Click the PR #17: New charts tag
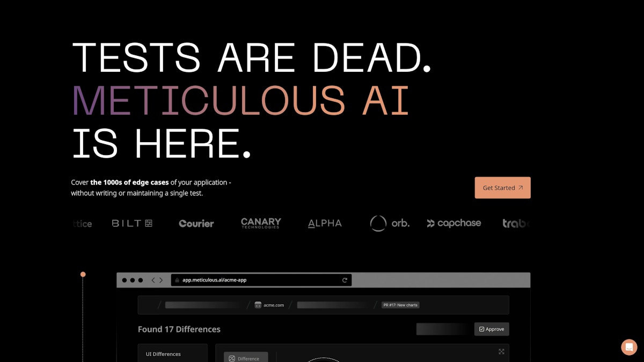Image resolution: width=644 pixels, height=362 pixels. point(400,305)
